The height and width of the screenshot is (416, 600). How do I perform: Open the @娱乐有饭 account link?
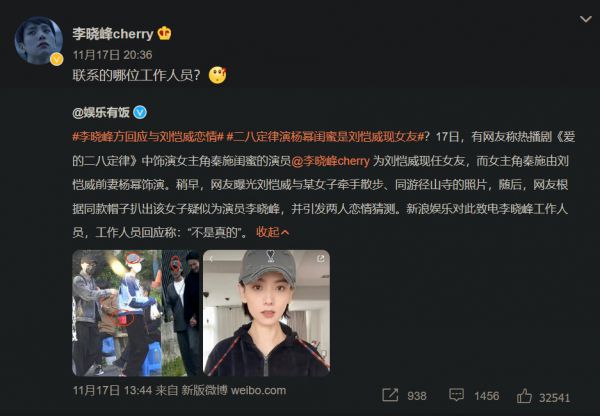(x=101, y=112)
